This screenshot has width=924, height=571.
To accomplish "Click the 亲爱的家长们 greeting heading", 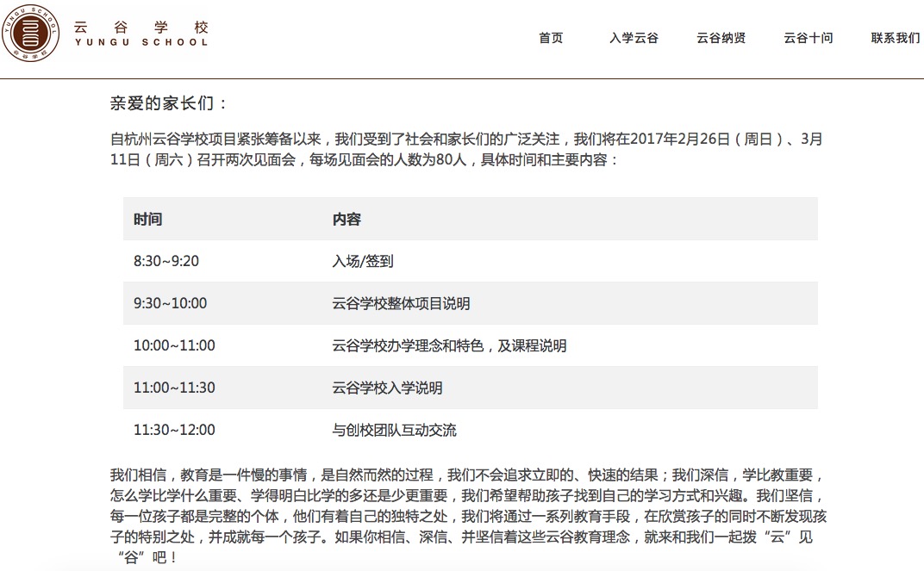I will (169, 104).
